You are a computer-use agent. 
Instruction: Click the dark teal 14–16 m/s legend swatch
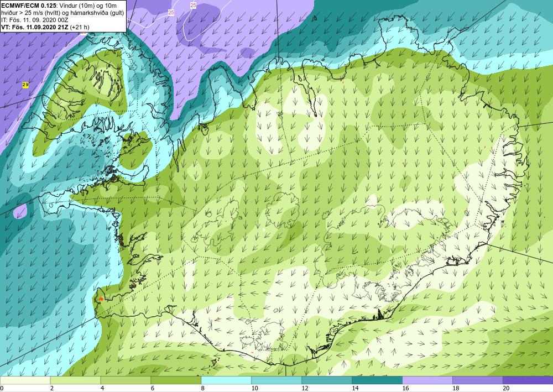(x=377, y=380)
